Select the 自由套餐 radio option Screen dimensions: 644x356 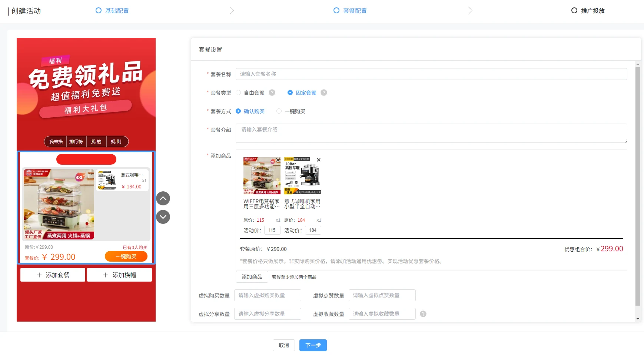[x=238, y=93]
